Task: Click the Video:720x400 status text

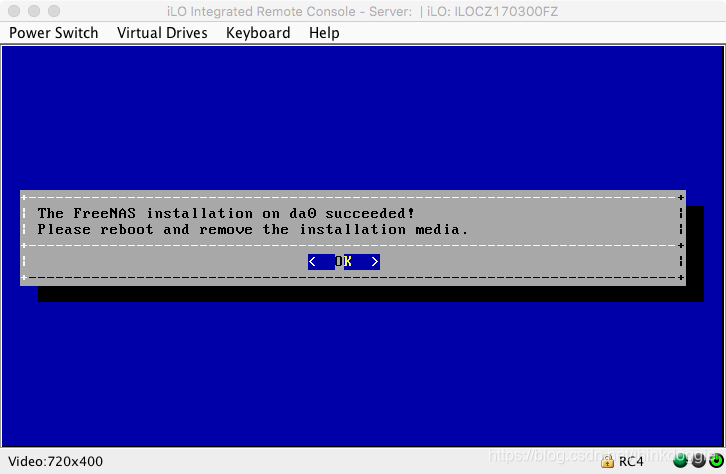Action: 56,461
